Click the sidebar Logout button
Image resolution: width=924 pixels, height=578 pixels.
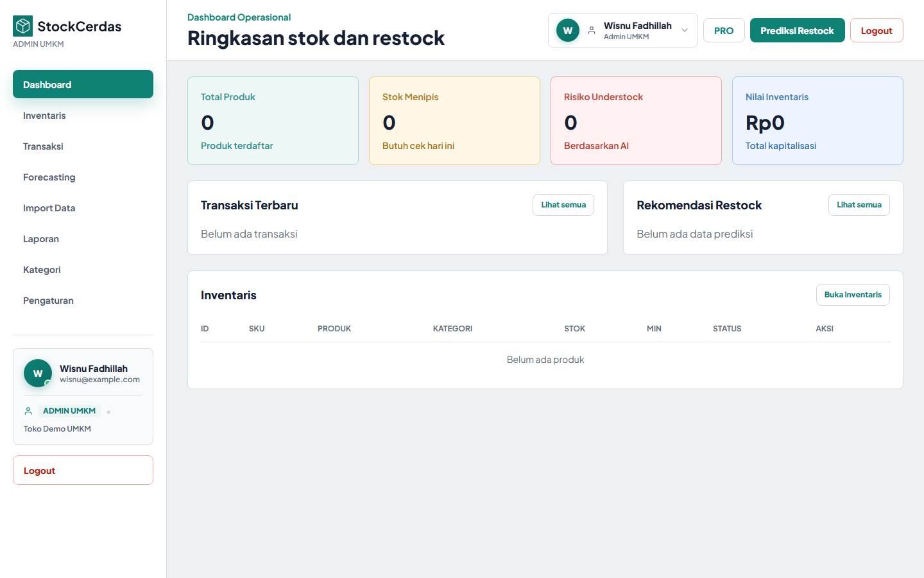[x=83, y=470]
